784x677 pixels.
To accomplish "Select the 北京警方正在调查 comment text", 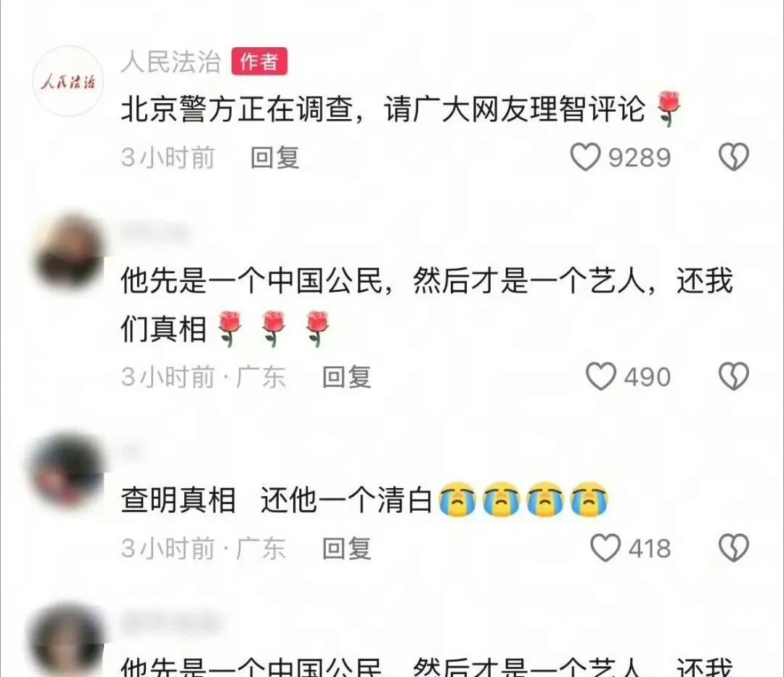I will point(401,108).
